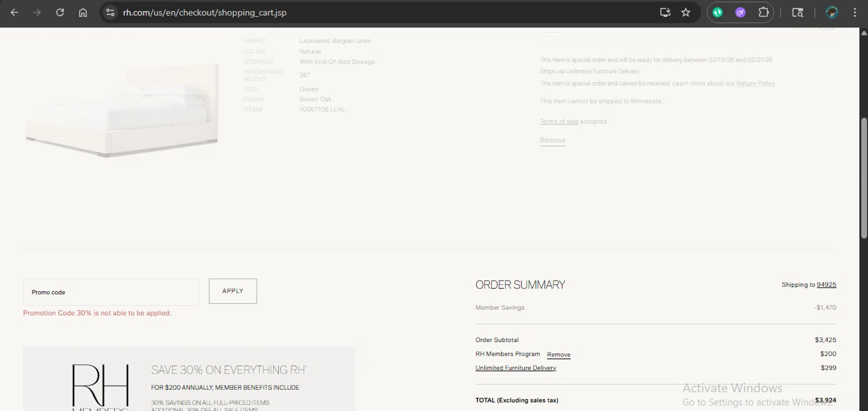Click the Laundered Belgian Linen fabric value

336,41
